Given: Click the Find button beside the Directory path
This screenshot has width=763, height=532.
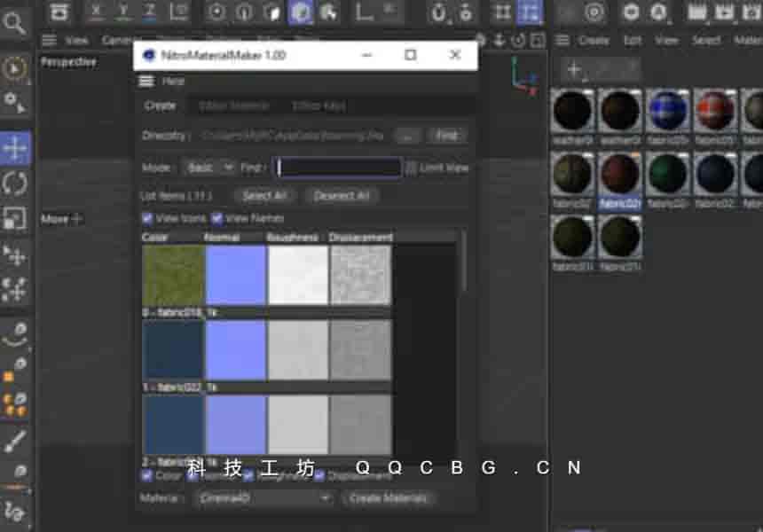Looking at the screenshot, I should [x=446, y=136].
